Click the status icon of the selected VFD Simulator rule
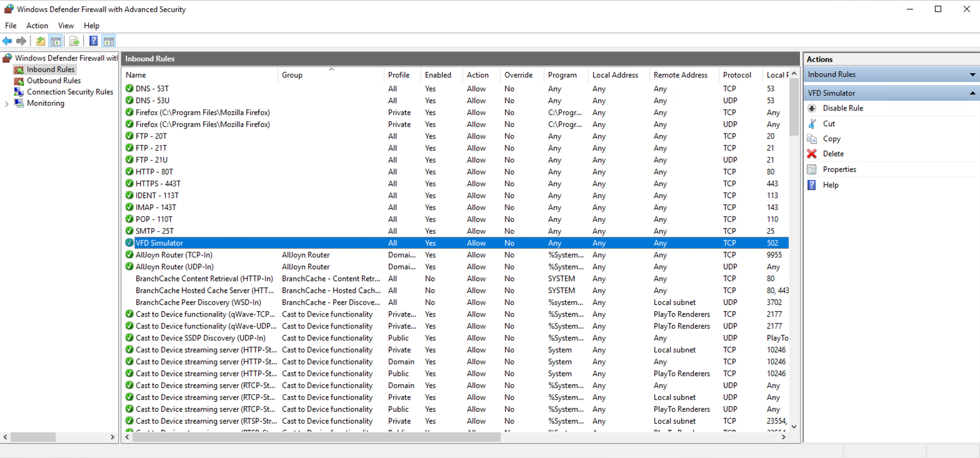Viewport: 980px width, 458px height. (x=129, y=243)
